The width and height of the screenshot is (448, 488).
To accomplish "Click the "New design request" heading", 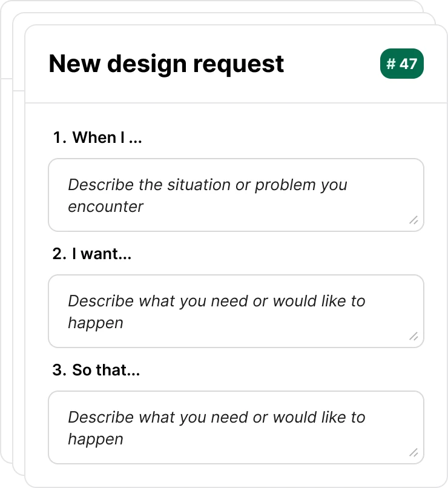I will [166, 64].
